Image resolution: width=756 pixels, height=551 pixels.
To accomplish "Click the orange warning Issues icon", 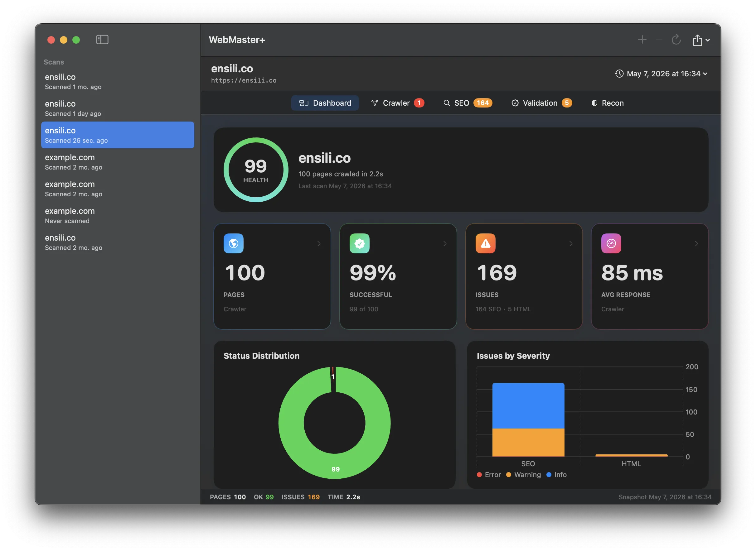I will click(485, 243).
